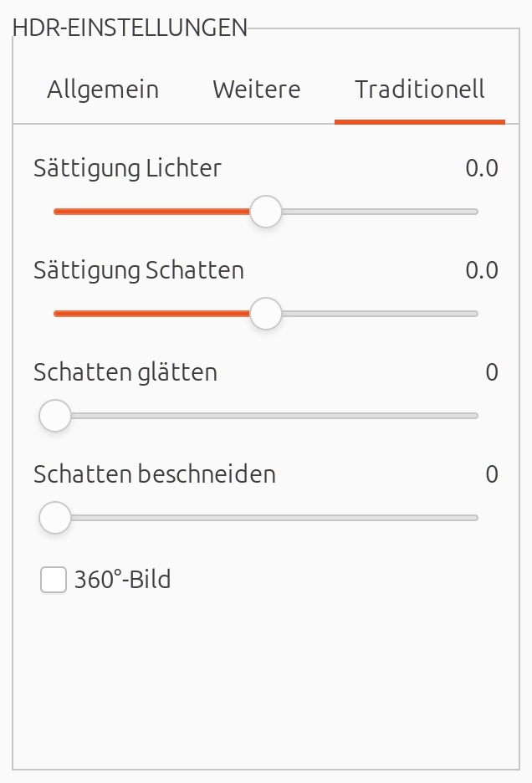Click the Sättigung Schatten slider handle
Viewport: 532px width, 783px height.
coord(266,314)
